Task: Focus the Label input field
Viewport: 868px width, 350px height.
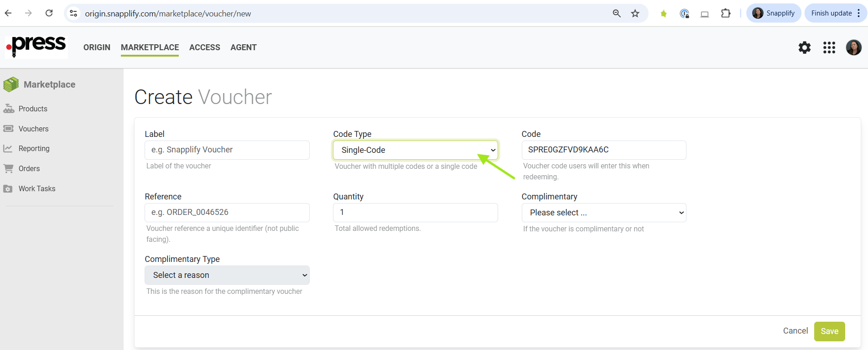Action: coord(227,150)
